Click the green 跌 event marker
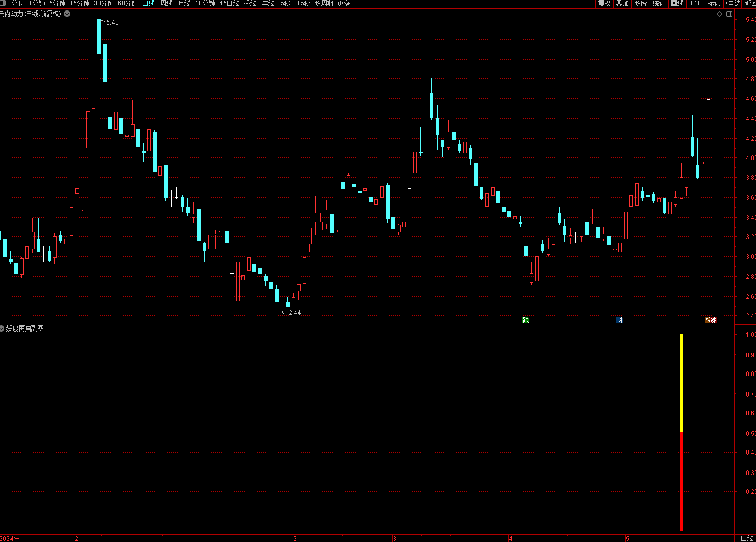Screen dimensions: 756x542 pyautogui.click(x=526, y=320)
